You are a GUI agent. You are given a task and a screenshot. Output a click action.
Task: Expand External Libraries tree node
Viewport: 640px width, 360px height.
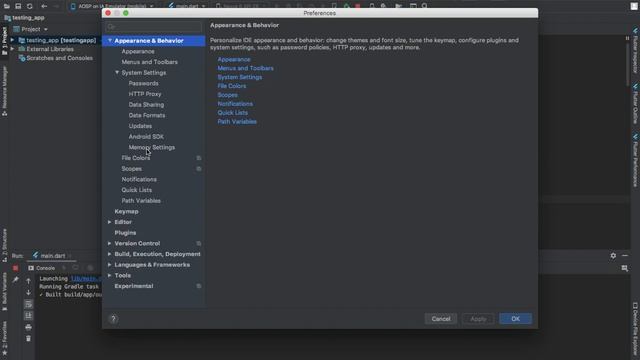coord(12,49)
